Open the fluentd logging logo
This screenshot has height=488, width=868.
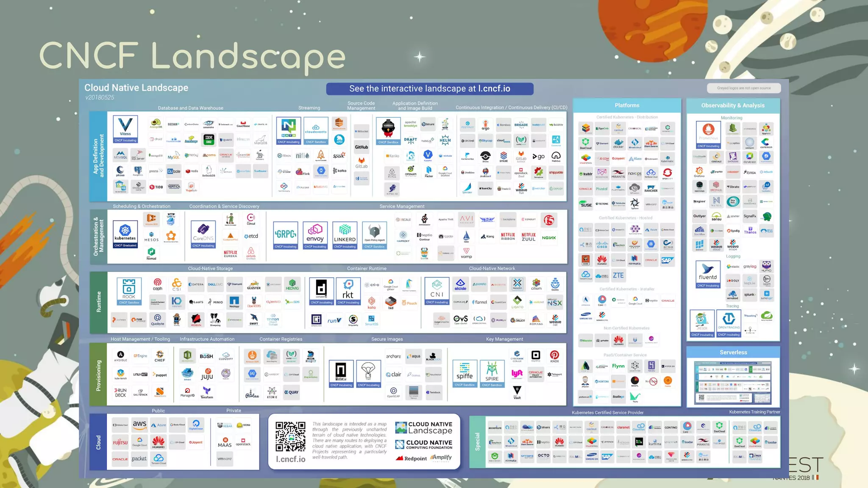707,274
